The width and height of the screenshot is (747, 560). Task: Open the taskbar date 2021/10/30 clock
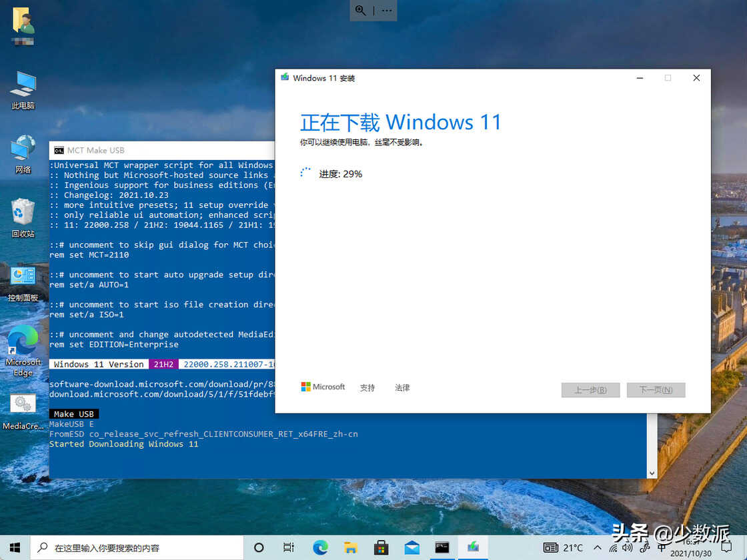point(691,553)
